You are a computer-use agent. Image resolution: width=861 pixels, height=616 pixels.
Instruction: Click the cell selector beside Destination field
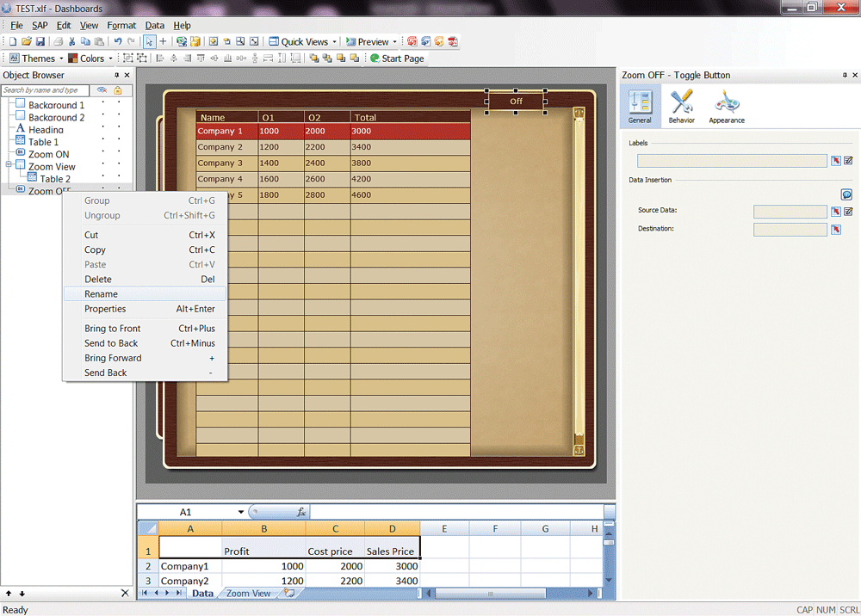tap(835, 230)
